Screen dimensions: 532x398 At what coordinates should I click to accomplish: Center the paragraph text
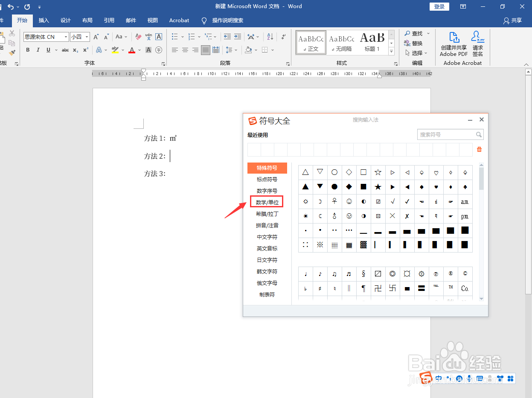pyautogui.click(x=185, y=50)
